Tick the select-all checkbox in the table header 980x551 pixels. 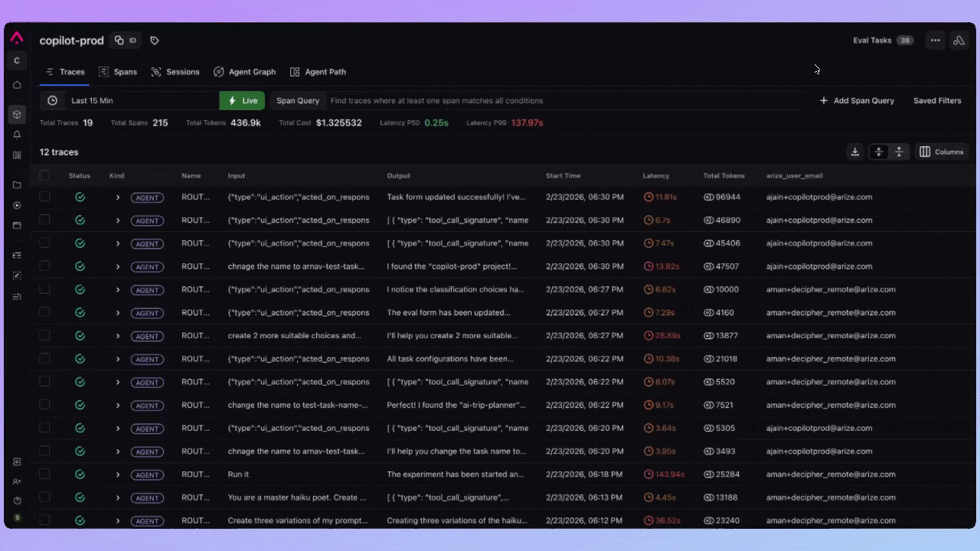tap(44, 175)
